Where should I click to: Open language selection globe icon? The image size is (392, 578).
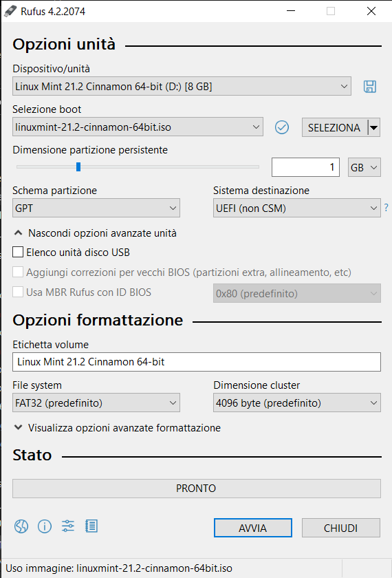coord(21,526)
